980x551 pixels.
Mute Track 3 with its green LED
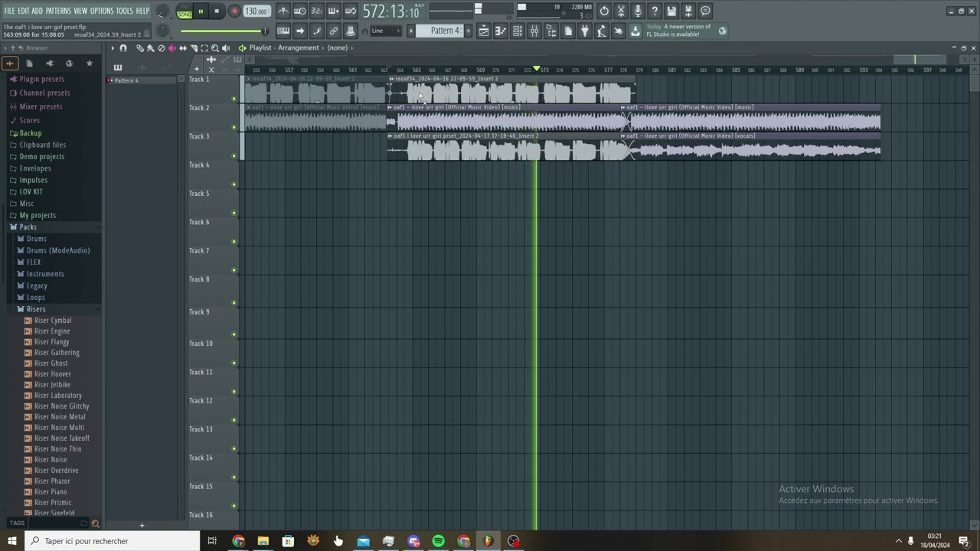click(234, 156)
